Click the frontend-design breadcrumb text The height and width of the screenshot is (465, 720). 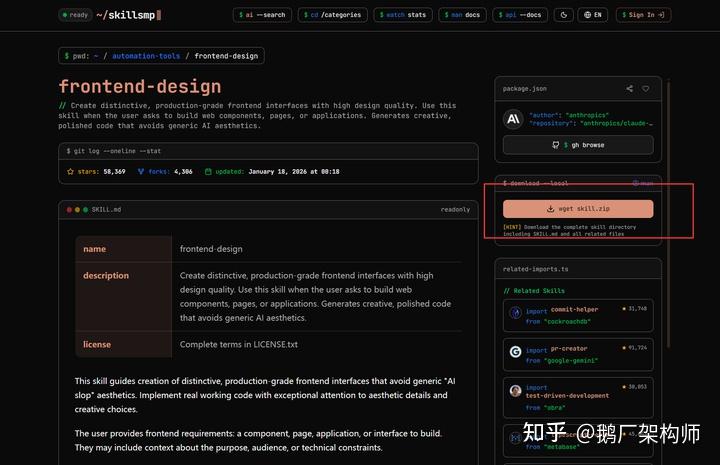226,56
